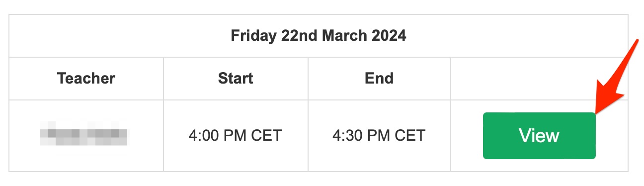This screenshot has height=186, width=644.
Task: Click the Teacher column header
Action: [86, 78]
